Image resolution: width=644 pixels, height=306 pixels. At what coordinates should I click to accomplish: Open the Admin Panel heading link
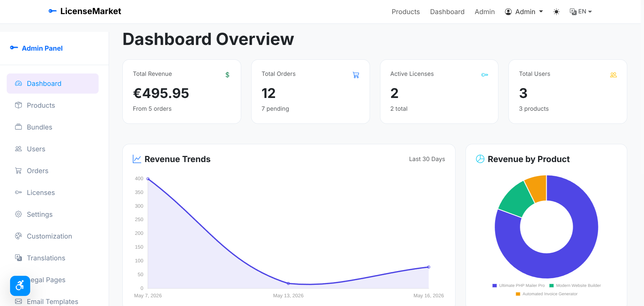(36, 48)
